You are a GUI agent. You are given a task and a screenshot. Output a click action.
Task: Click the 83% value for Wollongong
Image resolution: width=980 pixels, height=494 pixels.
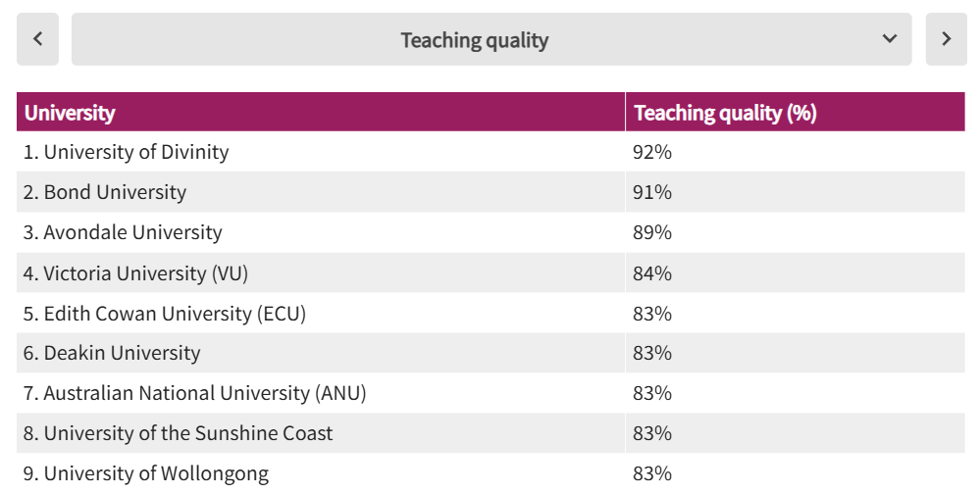coord(653,473)
